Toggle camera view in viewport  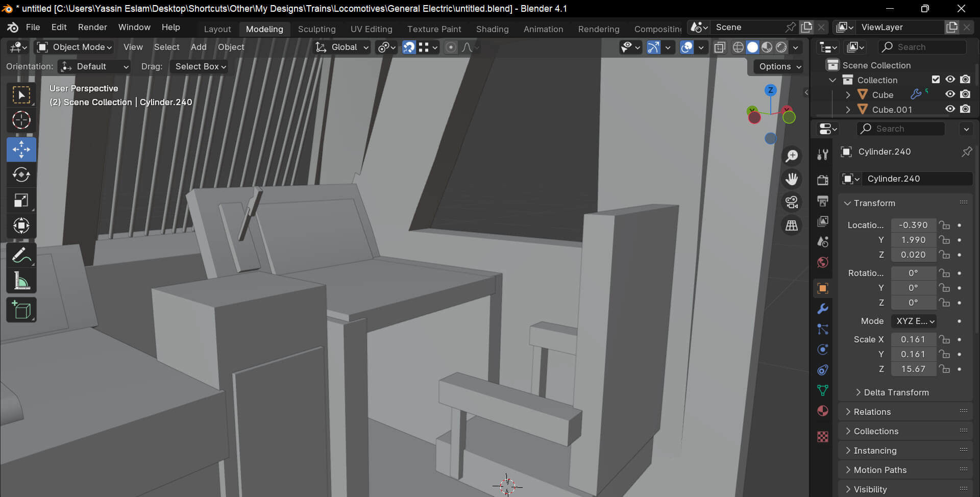792,203
